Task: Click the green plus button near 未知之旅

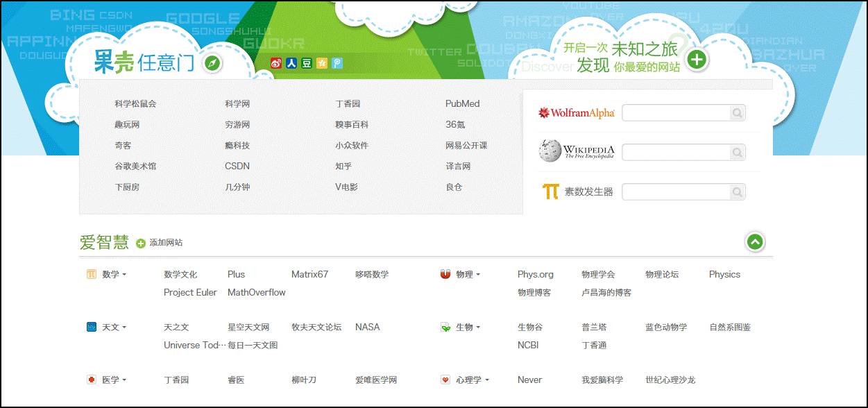Action: (696, 59)
